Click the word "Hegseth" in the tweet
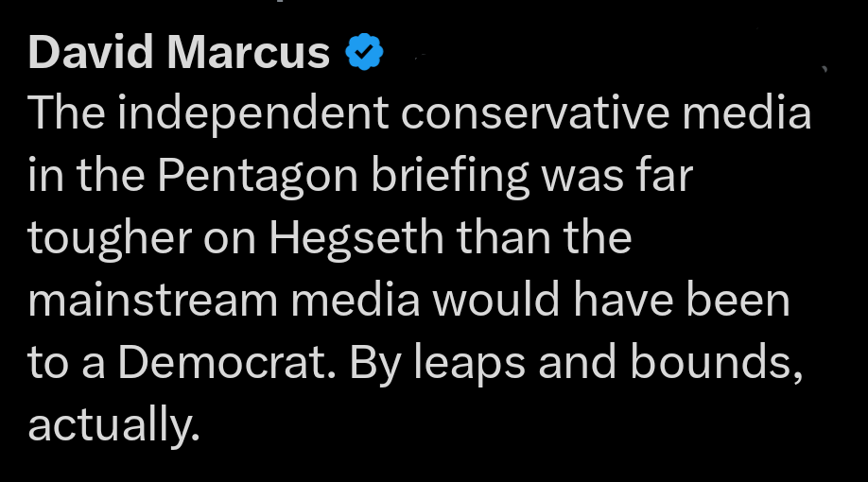The image size is (868, 482). [356, 239]
